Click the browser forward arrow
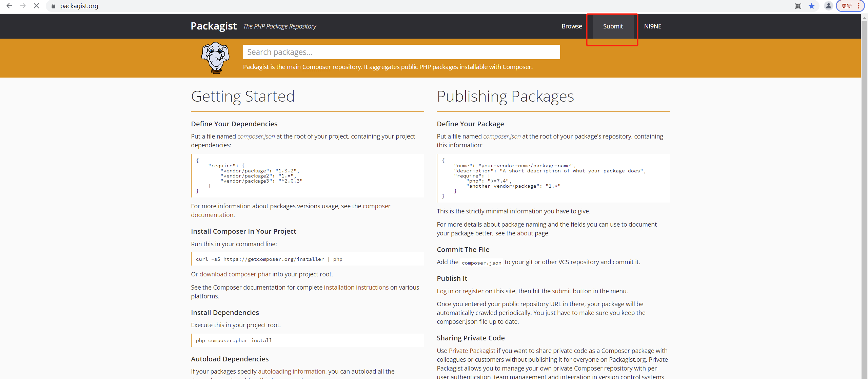Image resolution: width=868 pixels, height=379 pixels. [x=23, y=6]
